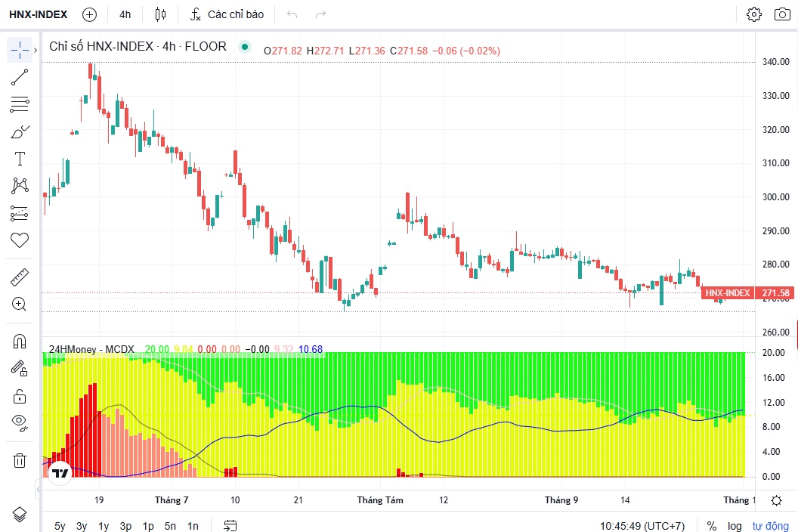The image size is (798, 532).
Task: Select the crosshair cursor tool
Action: pos(20,50)
